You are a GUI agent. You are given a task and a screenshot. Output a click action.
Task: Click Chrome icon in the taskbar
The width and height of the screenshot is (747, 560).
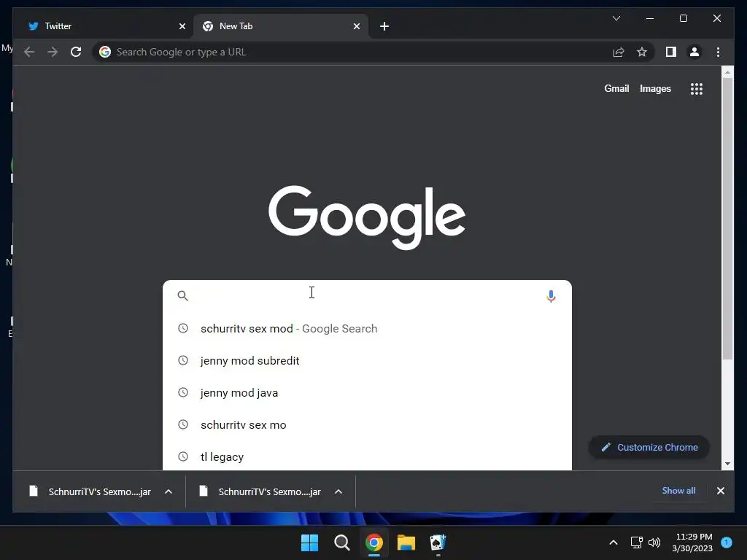(x=374, y=542)
